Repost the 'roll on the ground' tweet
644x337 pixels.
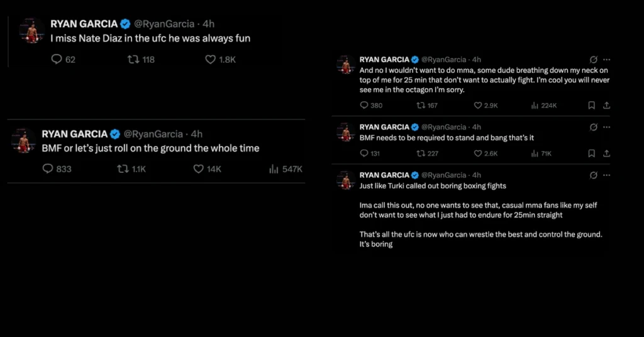[x=125, y=169]
